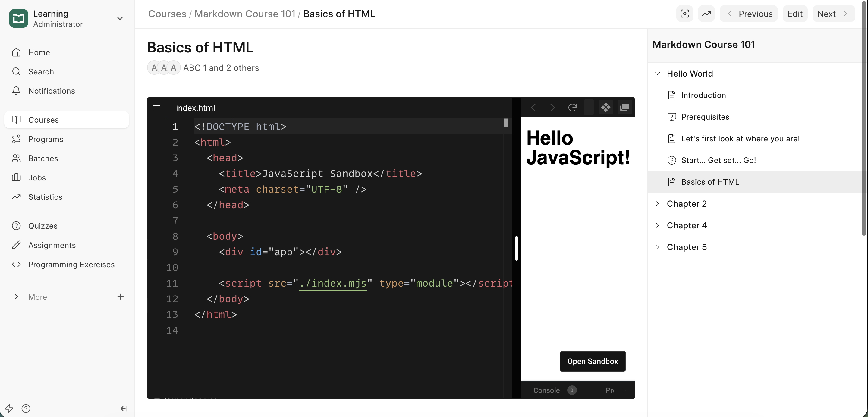Open the help question mark icon
Screen dimensions: 868x417
(26, 409)
